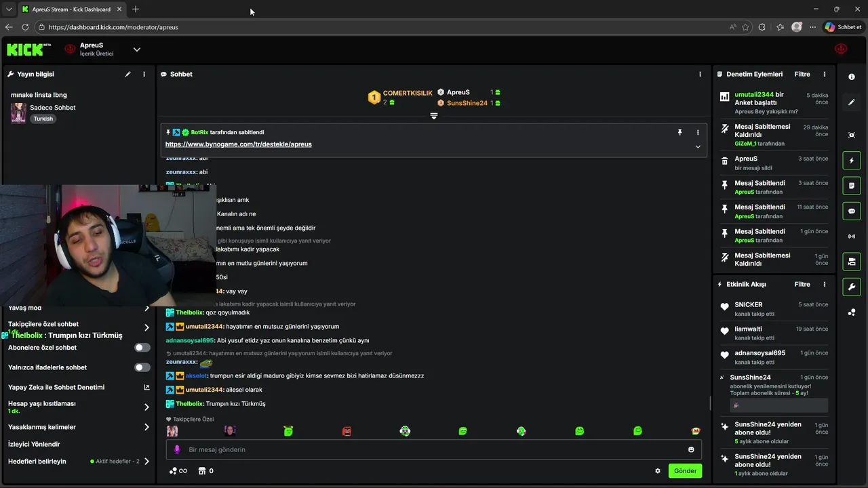Click the Kick logo

click(x=28, y=49)
